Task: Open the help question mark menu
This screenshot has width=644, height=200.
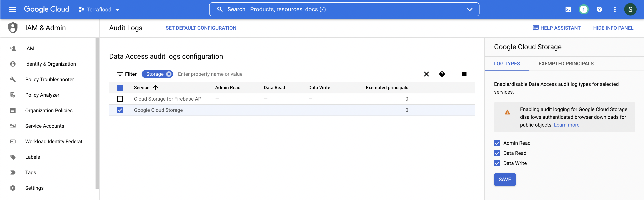Action: coord(599,9)
